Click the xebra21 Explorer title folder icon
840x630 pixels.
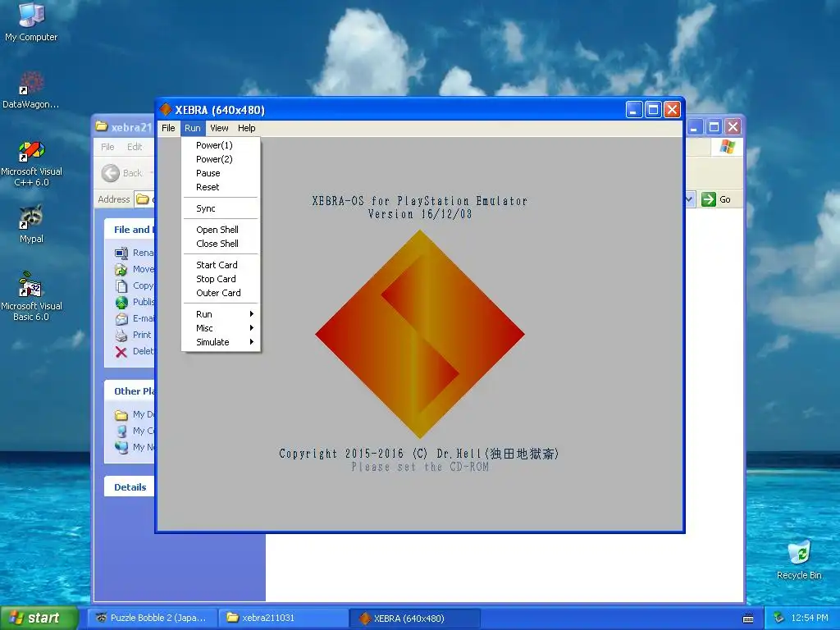point(101,126)
